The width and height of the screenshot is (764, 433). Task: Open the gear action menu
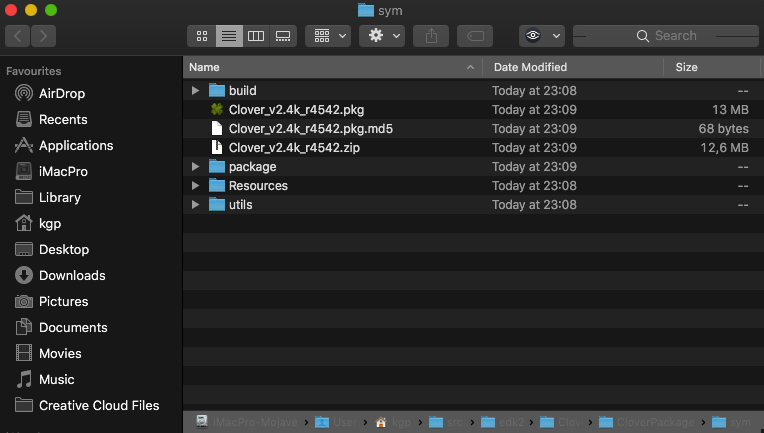(x=382, y=36)
